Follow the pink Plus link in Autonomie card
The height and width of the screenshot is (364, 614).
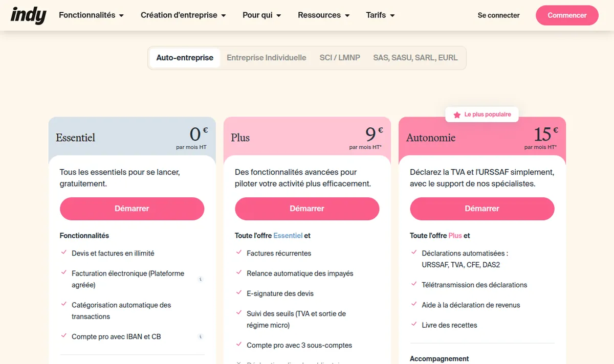pos(455,236)
